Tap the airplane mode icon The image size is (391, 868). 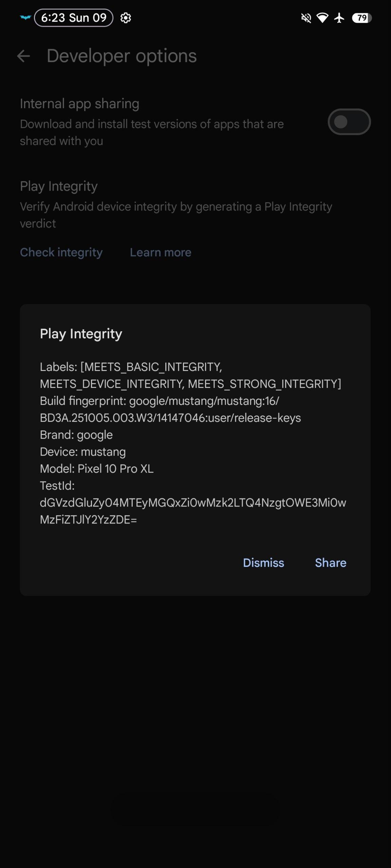tap(339, 18)
